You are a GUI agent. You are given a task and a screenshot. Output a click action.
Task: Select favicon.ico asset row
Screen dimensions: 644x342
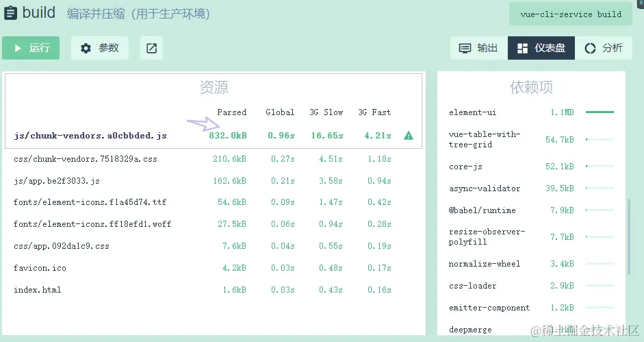214,268
